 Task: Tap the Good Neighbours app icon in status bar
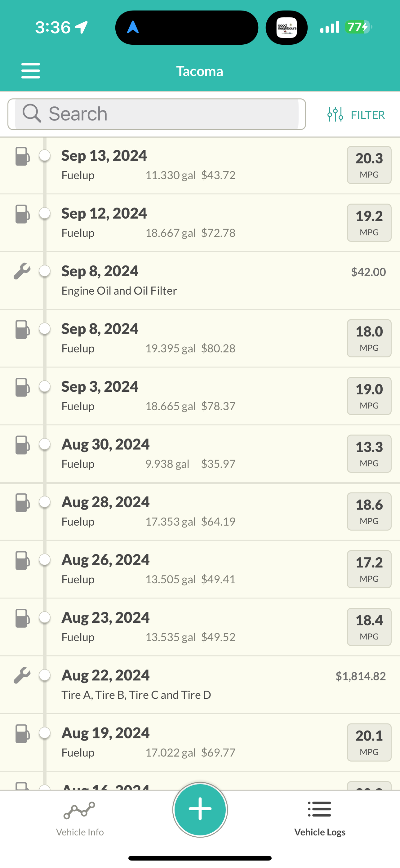(x=287, y=28)
